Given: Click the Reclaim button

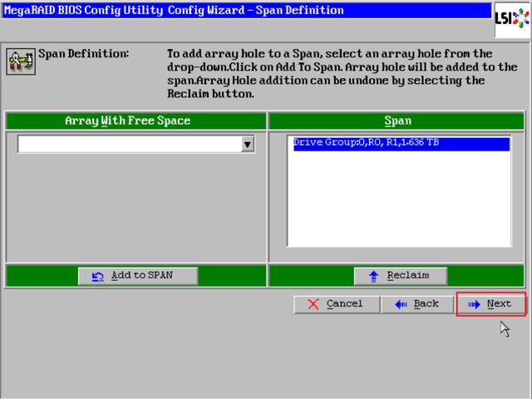Looking at the screenshot, I should [x=401, y=276].
